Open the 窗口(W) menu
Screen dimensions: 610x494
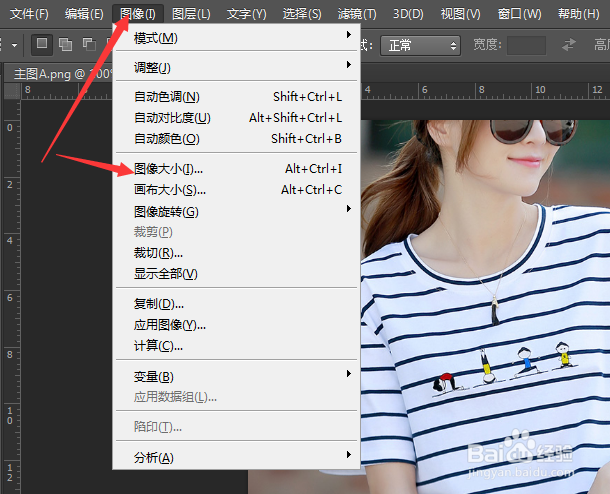pyautogui.click(x=519, y=14)
